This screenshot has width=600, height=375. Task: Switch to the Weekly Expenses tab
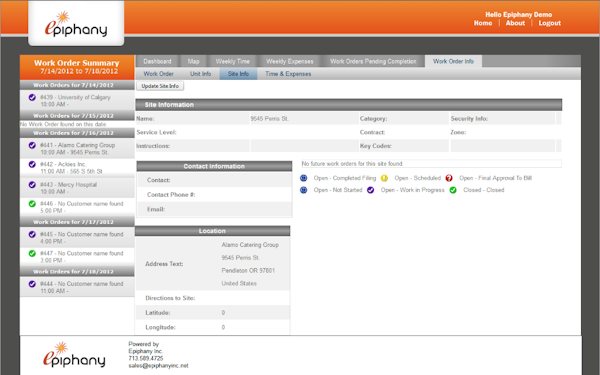coord(290,61)
